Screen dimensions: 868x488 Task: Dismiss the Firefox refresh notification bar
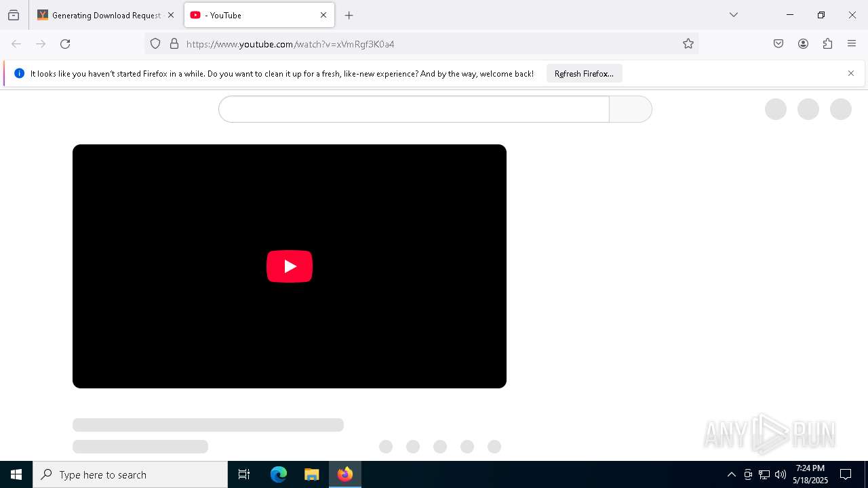coord(851,73)
